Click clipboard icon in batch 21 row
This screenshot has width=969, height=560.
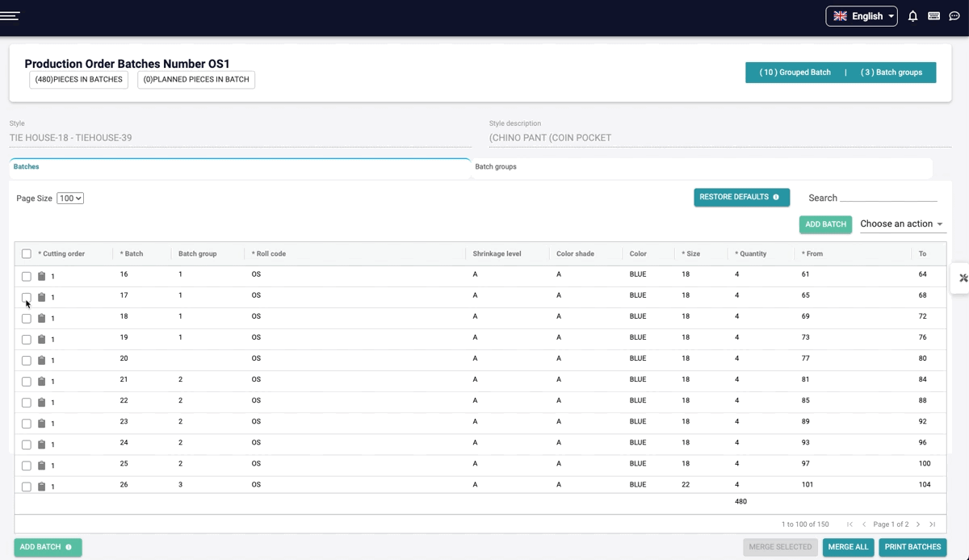coord(42,381)
